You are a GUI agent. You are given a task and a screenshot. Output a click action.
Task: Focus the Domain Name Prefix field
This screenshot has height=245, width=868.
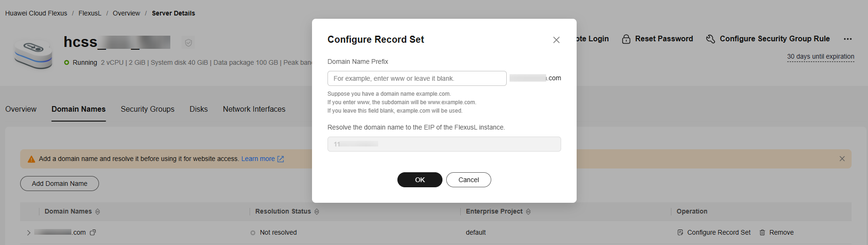(417, 78)
